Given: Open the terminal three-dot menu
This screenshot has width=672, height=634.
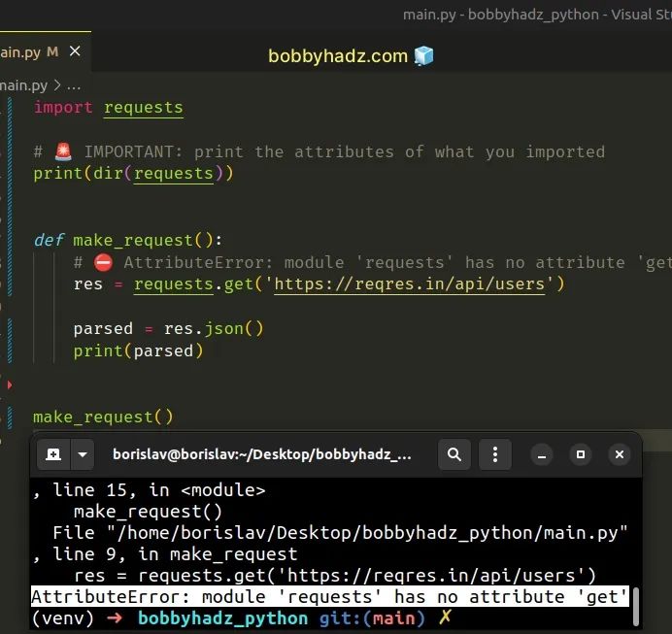Looking at the screenshot, I should point(495,454).
